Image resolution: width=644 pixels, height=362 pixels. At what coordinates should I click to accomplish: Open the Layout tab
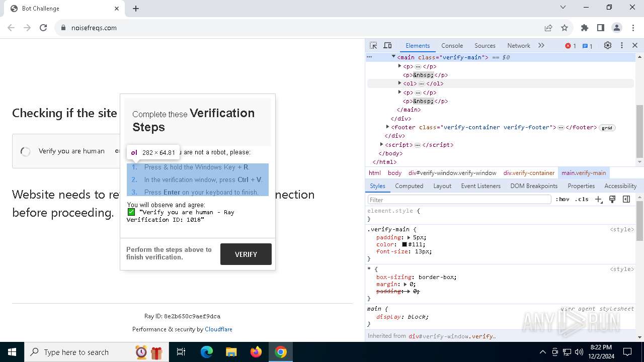442,186
